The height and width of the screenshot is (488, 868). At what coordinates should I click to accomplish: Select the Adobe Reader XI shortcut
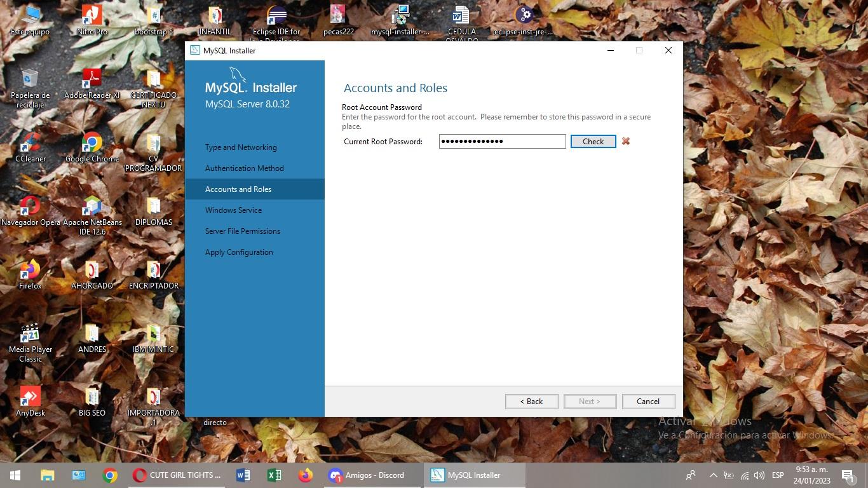click(92, 84)
